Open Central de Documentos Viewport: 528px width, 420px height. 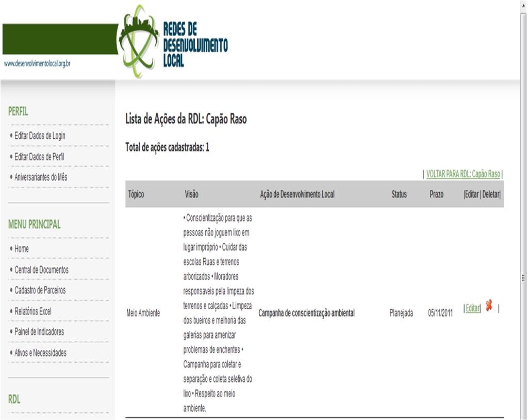pos(41,270)
